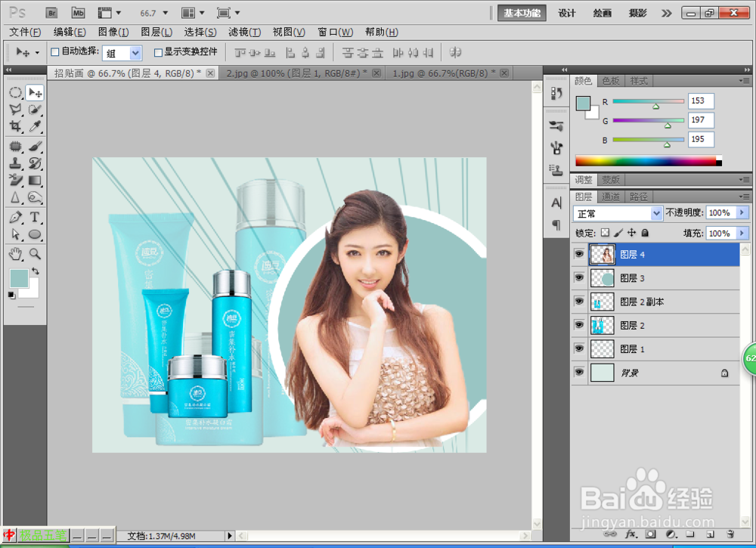Screen dimensions: 756x548
Task: Create new fill or adjustment layer
Action: [671, 534]
